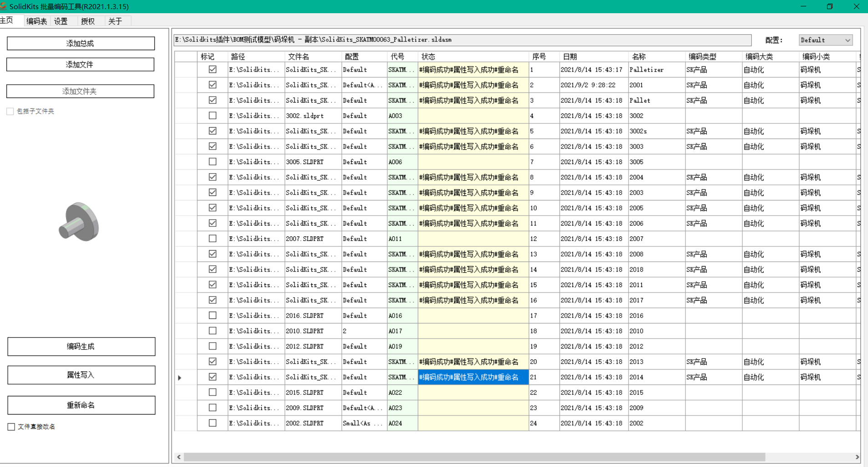Enable the 文件直接改名 checkbox
The image size is (868, 467).
[x=11, y=427]
